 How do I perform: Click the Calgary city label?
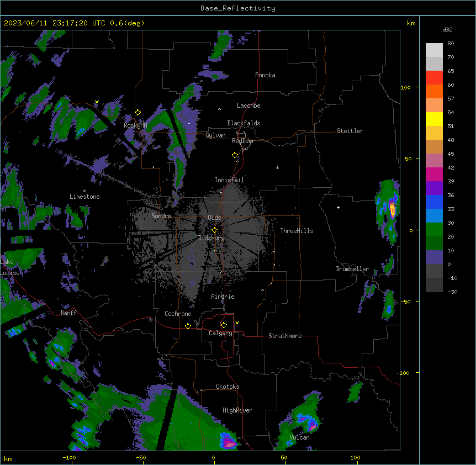pos(220,333)
